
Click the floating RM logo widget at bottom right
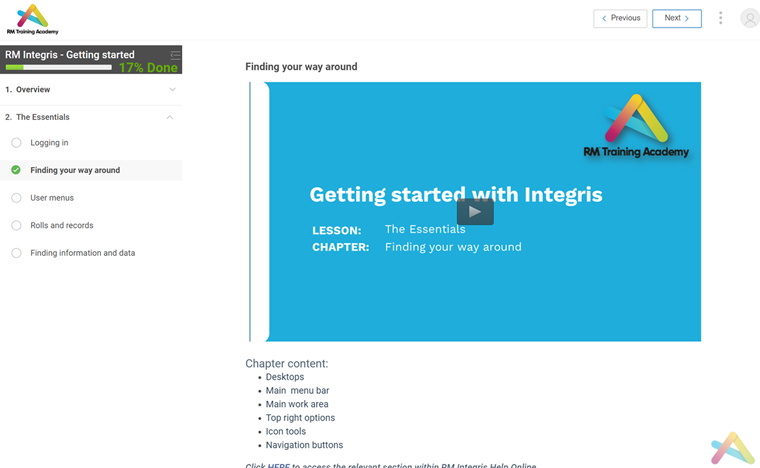(x=732, y=448)
